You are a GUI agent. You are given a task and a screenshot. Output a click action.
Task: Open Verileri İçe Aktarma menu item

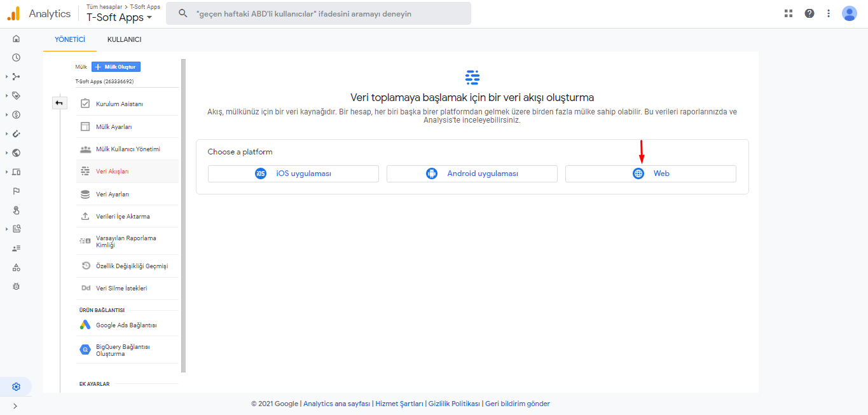click(127, 216)
